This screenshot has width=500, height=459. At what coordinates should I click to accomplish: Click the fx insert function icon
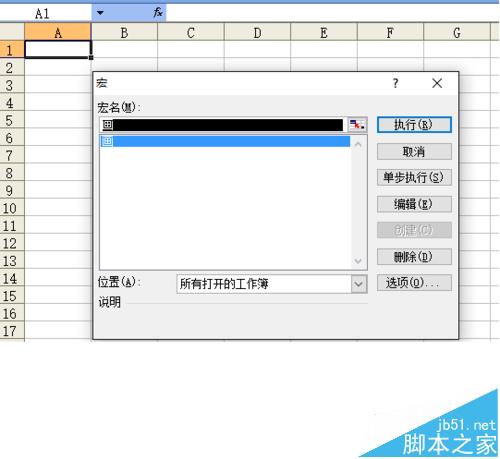pyautogui.click(x=158, y=13)
